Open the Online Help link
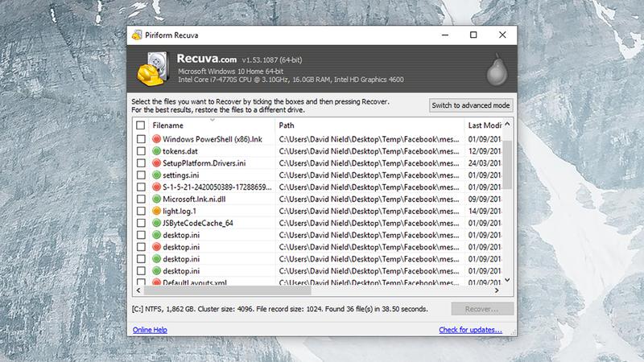The image size is (644, 362). pyautogui.click(x=150, y=330)
